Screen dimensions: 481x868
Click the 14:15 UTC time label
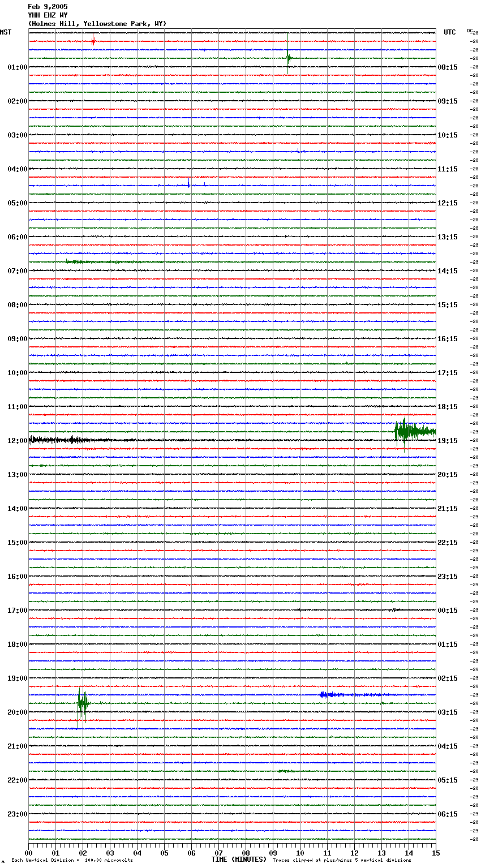pyautogui.click(x=448, y=271)
